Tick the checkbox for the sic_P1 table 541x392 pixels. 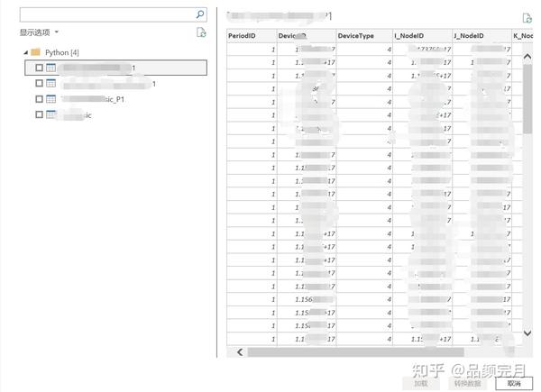coord(40,99)
